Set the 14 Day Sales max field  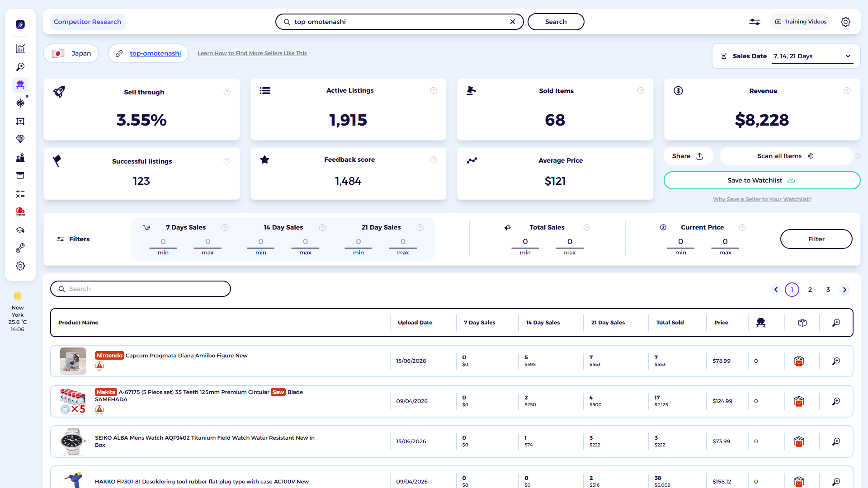point(305,242)
